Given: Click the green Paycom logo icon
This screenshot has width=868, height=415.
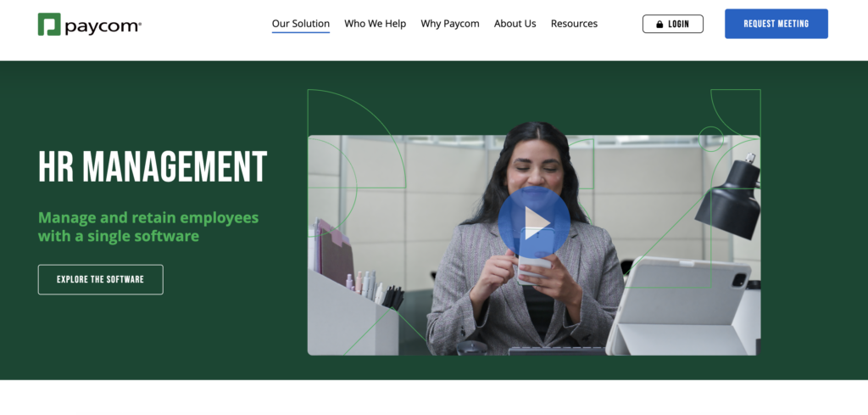Looking at the screenshot, I should click(x=48, y=25).
